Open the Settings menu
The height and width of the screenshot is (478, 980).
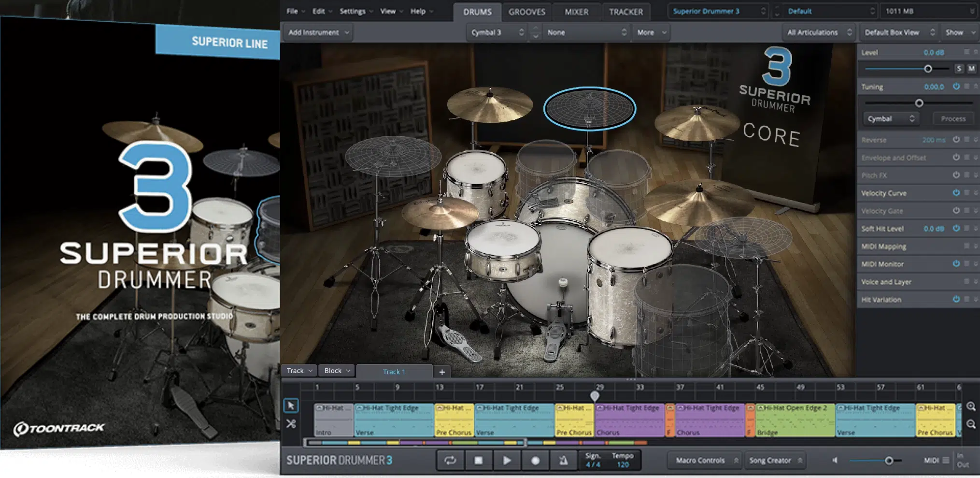point(356,11)
